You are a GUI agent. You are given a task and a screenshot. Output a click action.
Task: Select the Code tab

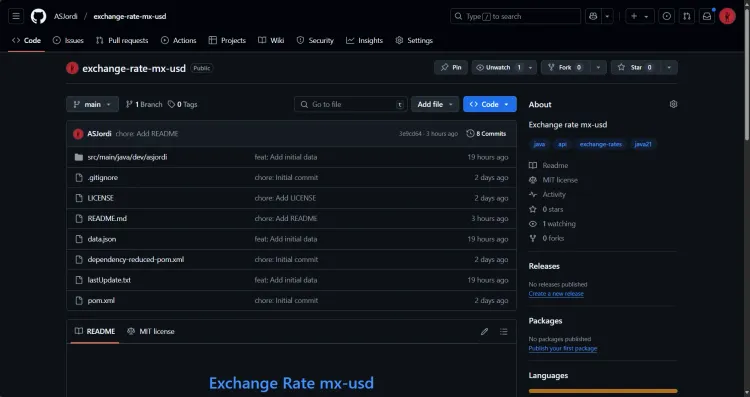click(x=27, y=41)
